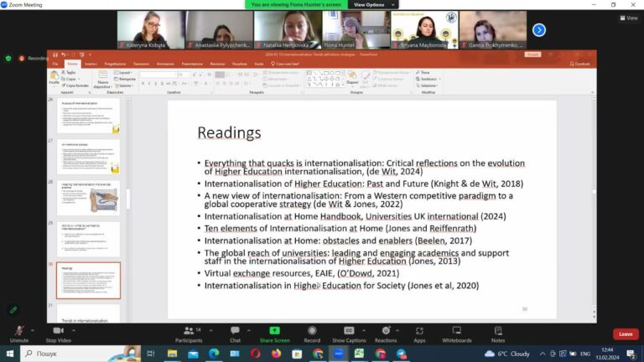644x362 pixels.
Task: Expand the View Options dropdown
Action: 373,4
